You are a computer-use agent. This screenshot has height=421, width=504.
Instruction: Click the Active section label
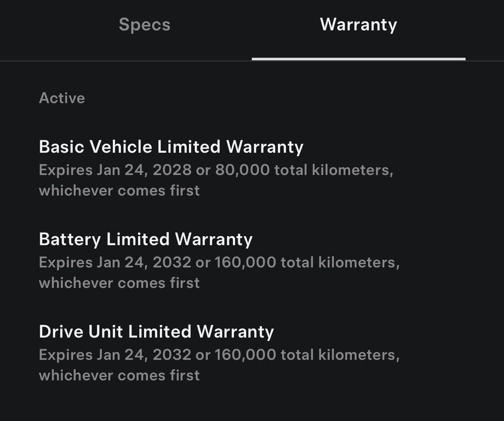[62, 98]
